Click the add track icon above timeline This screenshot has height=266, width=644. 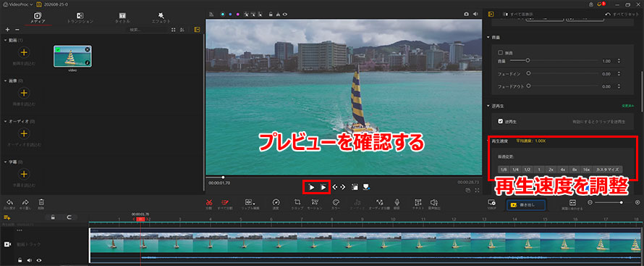coord(7,217)
